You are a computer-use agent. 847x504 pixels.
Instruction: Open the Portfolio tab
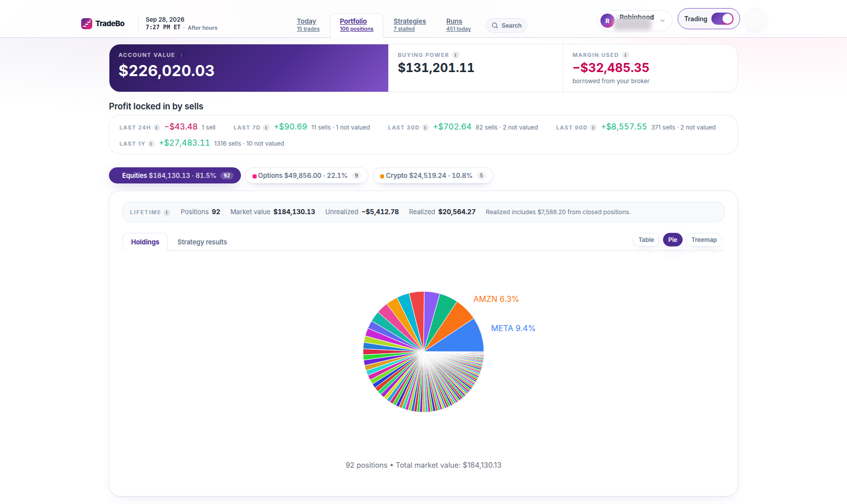pyautogui.click(x=356, y=25)
